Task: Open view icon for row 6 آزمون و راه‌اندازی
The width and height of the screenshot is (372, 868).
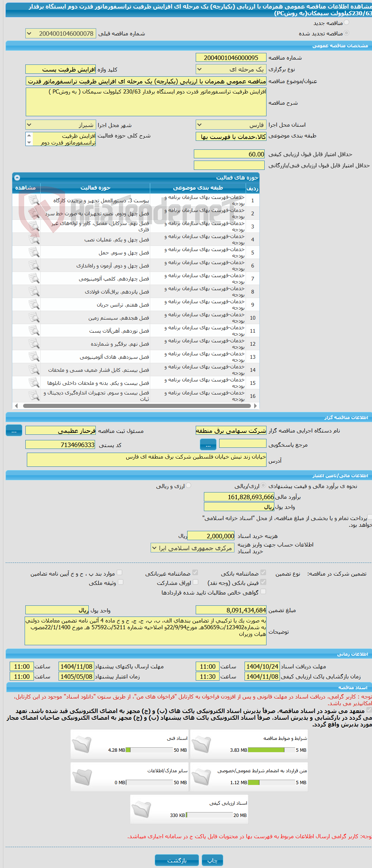Action: tap(34, 266)
